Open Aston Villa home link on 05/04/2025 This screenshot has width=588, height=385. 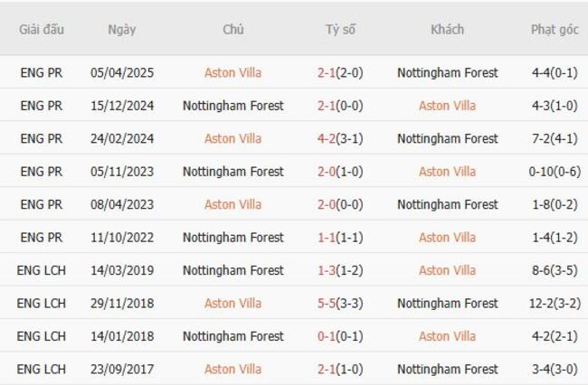[x=232, y=72]
